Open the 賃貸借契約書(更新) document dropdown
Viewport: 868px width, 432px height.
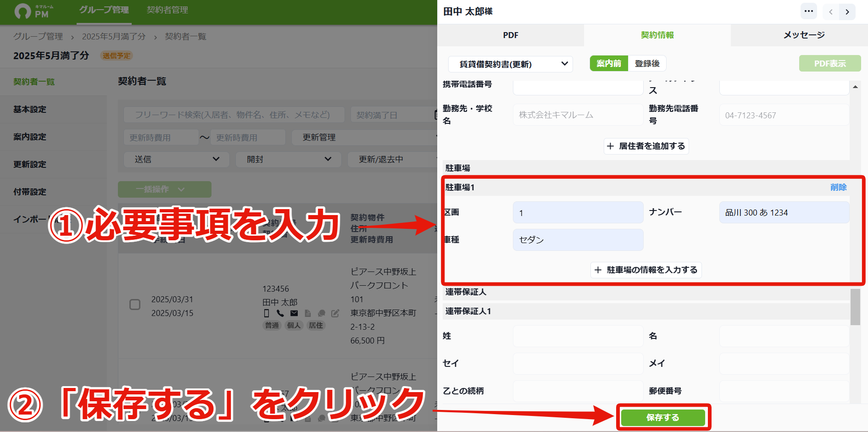point(511,64)
